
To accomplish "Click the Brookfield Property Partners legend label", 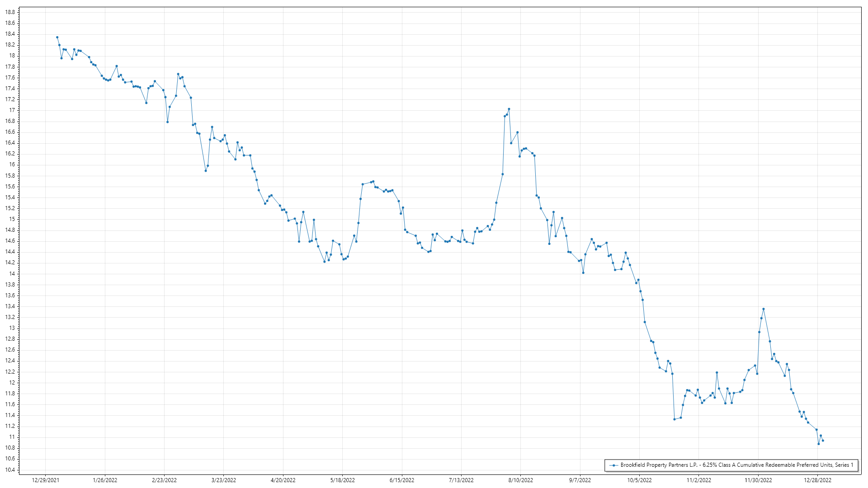I will tap(736, 465).
